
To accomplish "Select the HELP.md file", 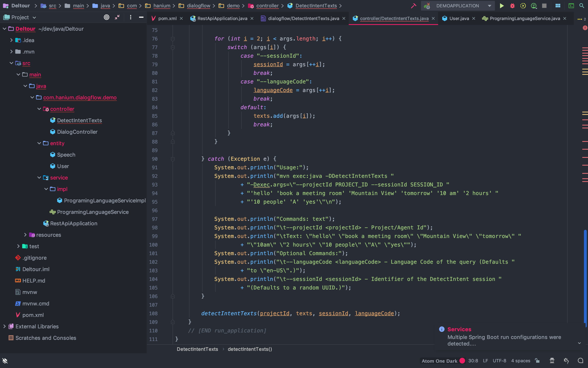I will point(33,280).
